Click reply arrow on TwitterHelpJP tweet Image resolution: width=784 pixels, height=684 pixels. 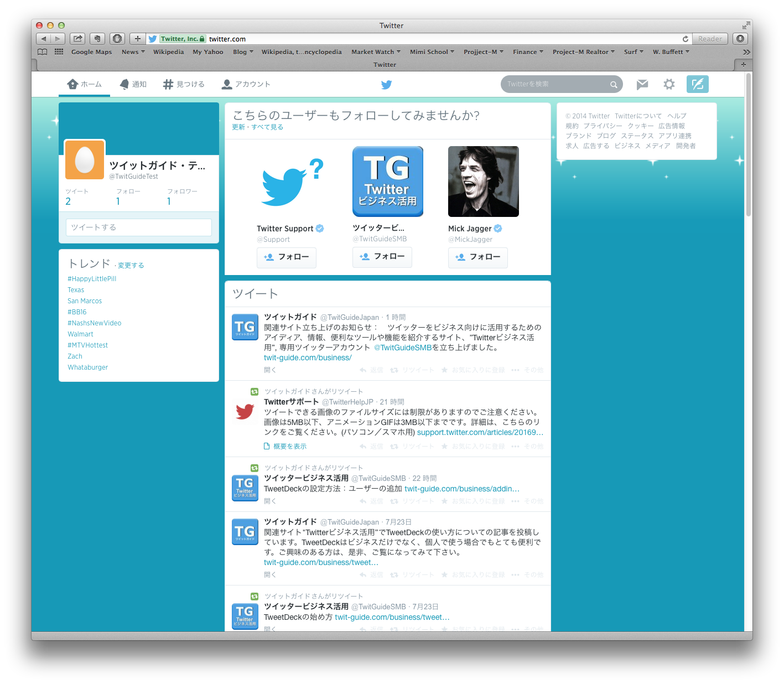pyautogui.click(x=363, y=447)
